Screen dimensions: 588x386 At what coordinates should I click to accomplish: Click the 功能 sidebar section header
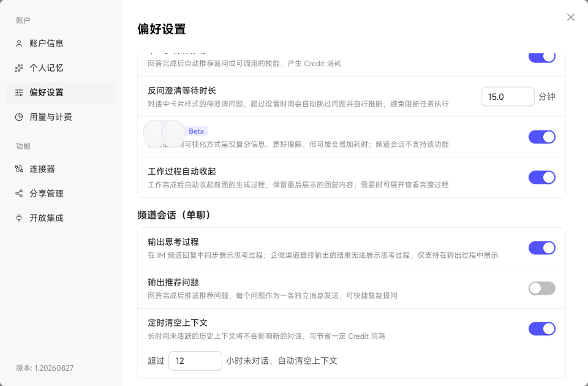tap(23, 146)
